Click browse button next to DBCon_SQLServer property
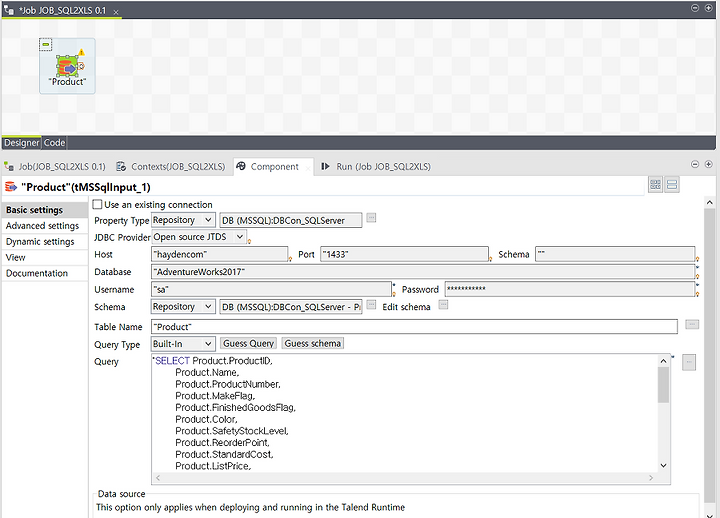The width and height of the screenshot is (720, 518). pos(371,218)
